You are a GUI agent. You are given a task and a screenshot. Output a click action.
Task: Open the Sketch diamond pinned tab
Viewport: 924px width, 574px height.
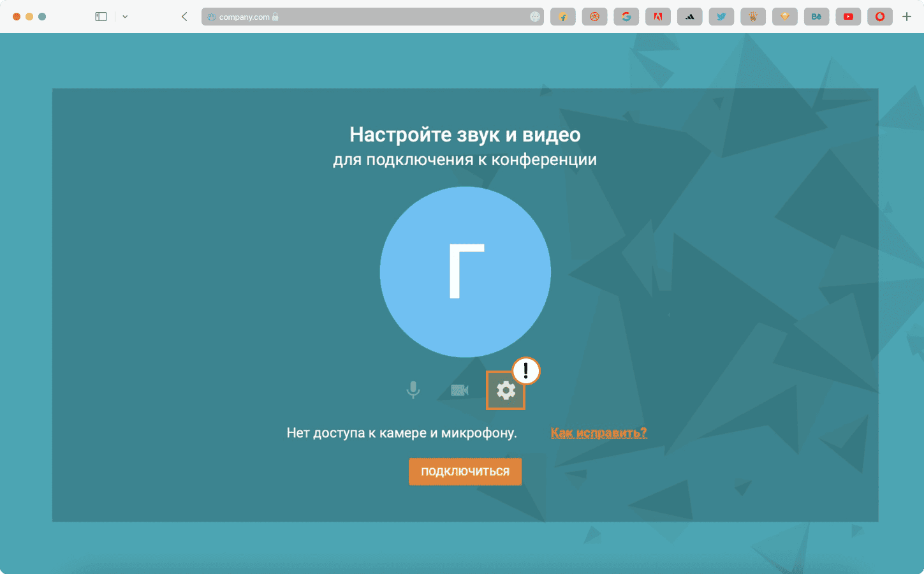[785, 17]
